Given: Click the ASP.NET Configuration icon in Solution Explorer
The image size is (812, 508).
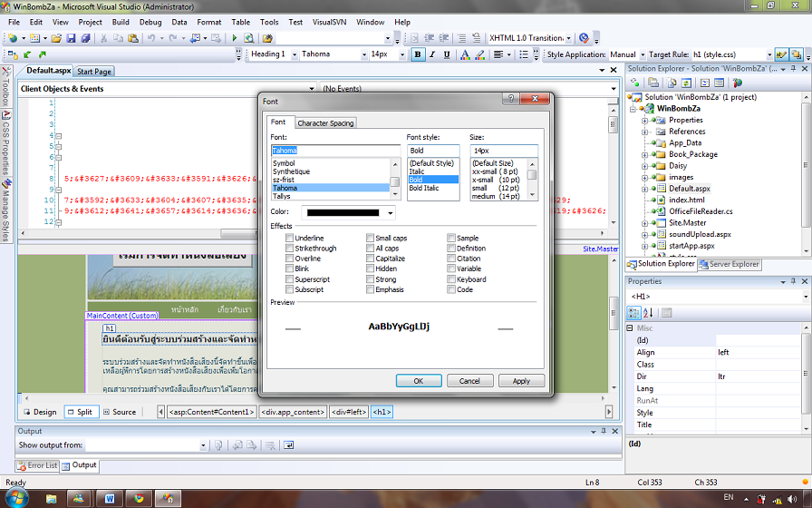Looking at the screenshot, I should [738, 83].
